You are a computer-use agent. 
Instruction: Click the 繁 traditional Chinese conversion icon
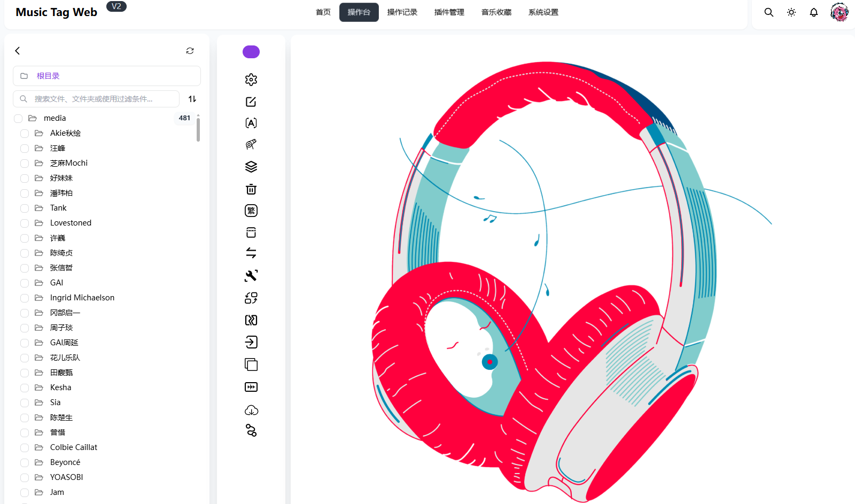click(x=251, y=211)
